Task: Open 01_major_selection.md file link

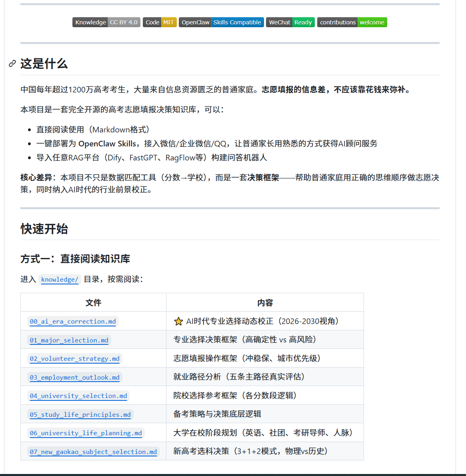Action: pyautogui.click(x=69, y=340)
